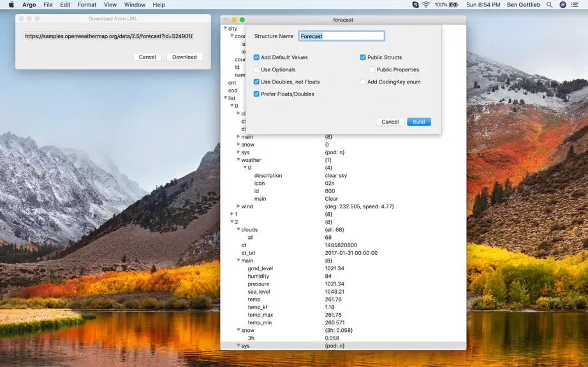Expand list item 1 disclosure triangle

pyautogui.click(x=232, y=214)
